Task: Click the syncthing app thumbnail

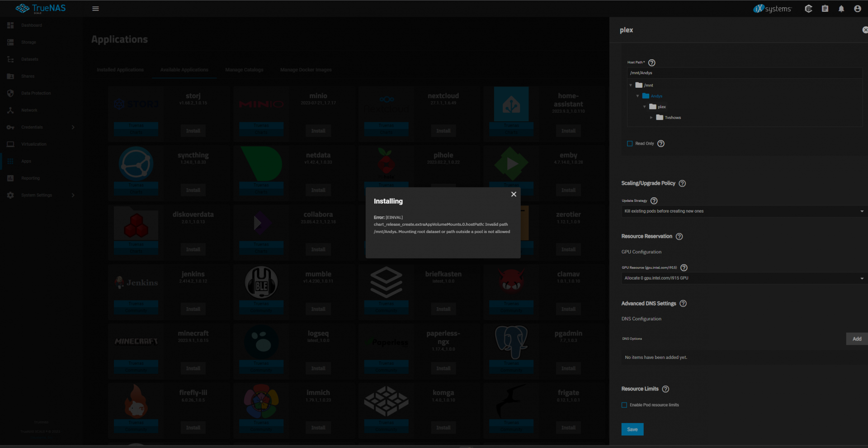Action: pyautogui.click(x=136, y=164)
